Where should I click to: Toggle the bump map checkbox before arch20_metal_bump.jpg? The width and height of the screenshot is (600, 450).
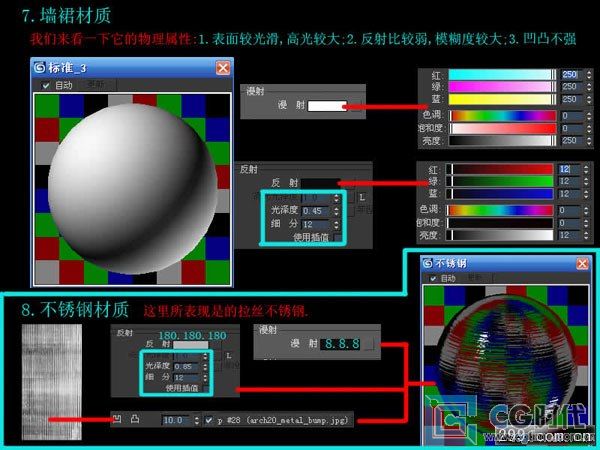(209, 420)
